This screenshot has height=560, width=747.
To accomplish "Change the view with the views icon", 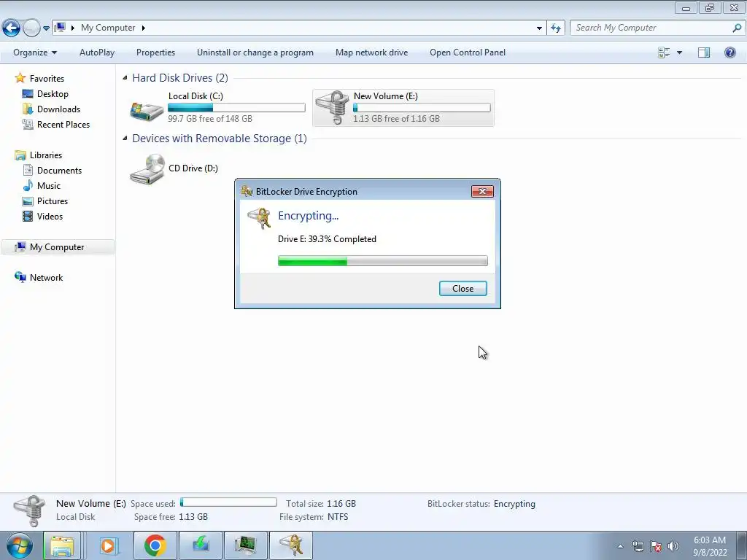I will coord(664,52).
